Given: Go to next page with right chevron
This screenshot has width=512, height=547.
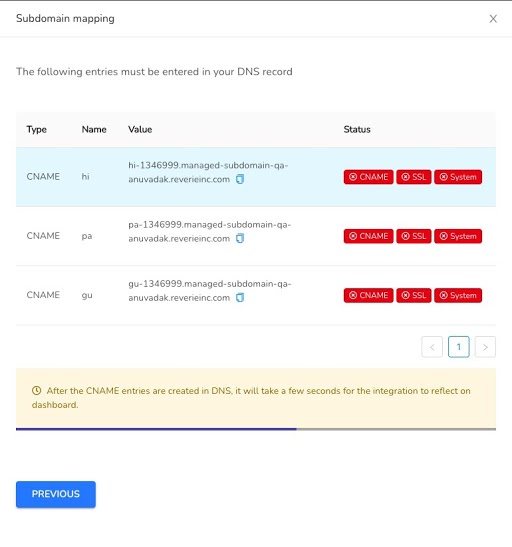Looking at the screenshot, I should [485, 347].
